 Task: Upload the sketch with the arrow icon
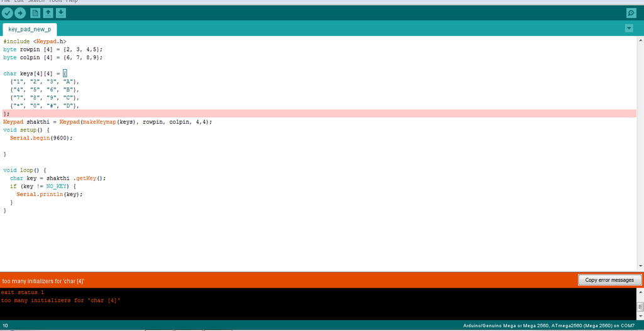coord(20,13)
